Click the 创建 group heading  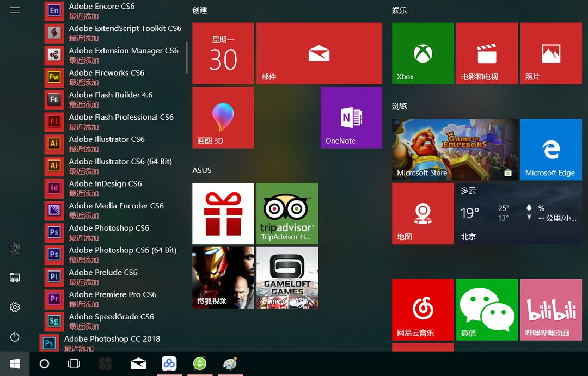click(199, 10)
